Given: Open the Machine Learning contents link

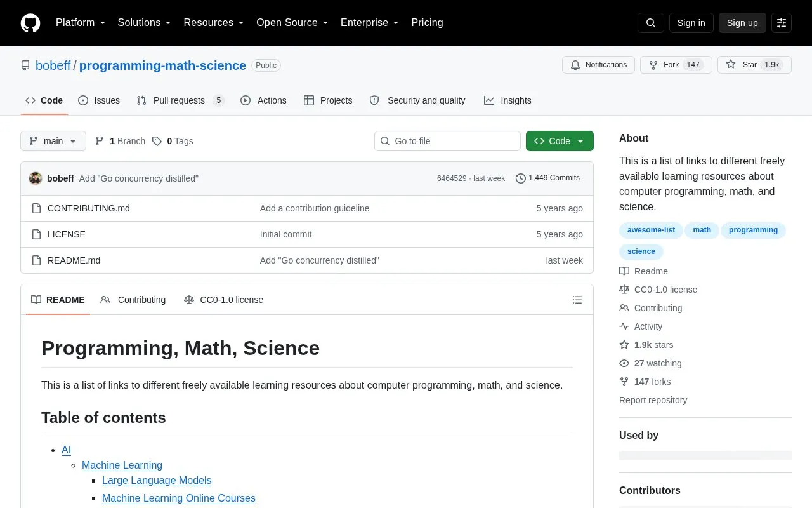Looking at the screenshot, I should [122, 465].
